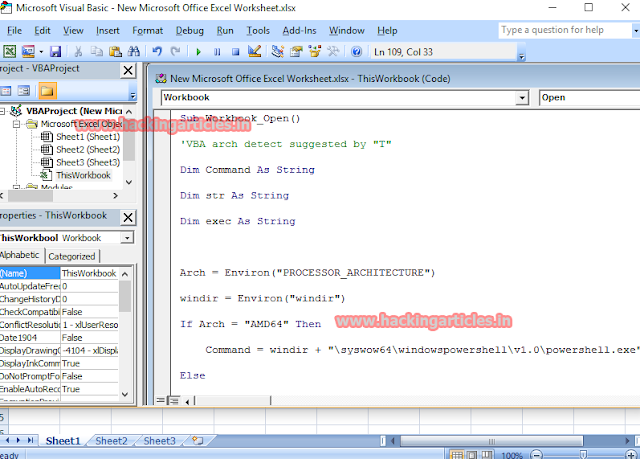Close the Project - VBAProject pane

[128, 71]
